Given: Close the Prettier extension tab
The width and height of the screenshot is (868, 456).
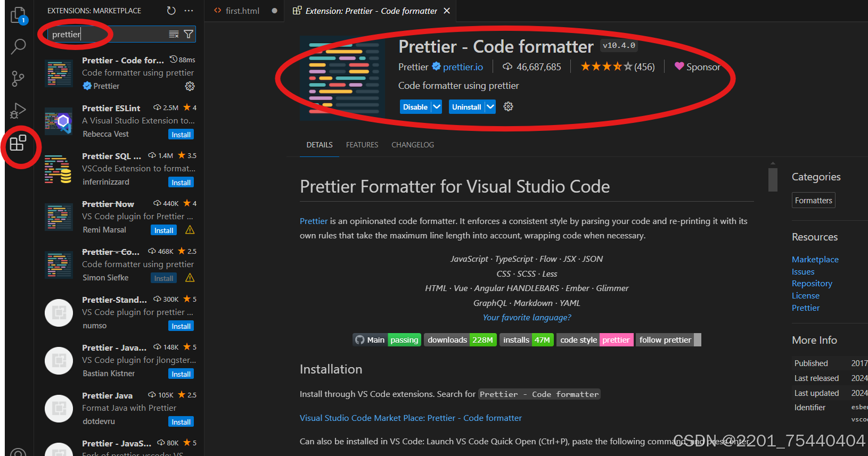Looking at the screenshot, I should tap(447, 11).
